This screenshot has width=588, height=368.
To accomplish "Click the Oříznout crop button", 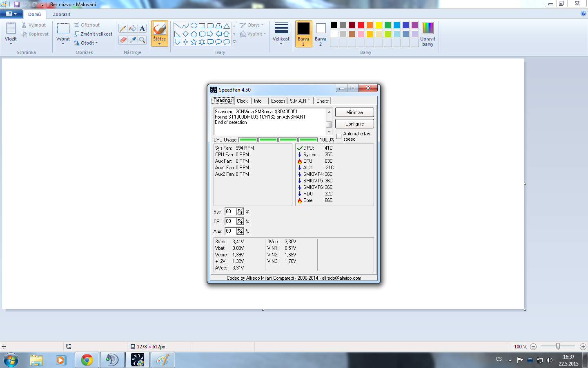I will pyautogui.click(x=87, y=25).
